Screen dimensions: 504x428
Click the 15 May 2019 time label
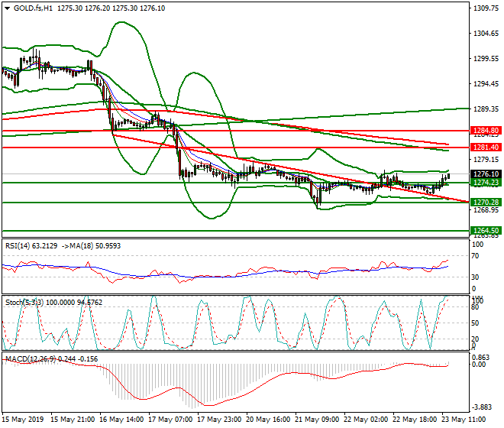click(x=22, y=420)
